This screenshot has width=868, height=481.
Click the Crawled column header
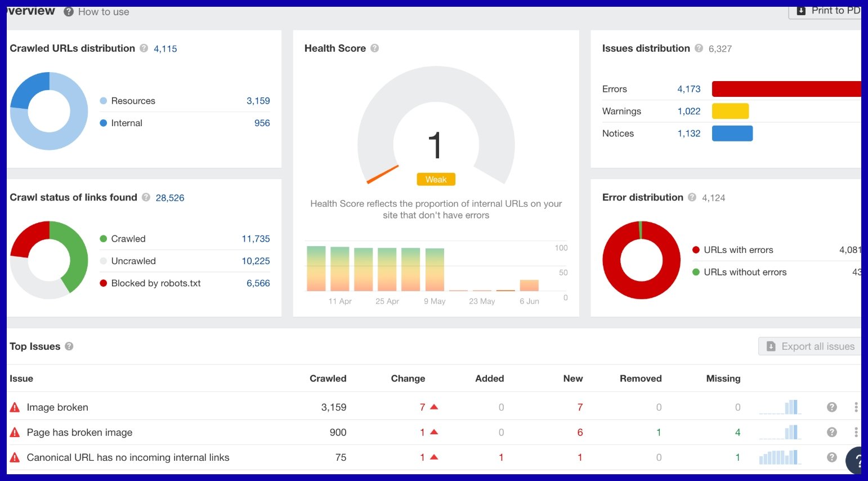[x=328, y=378]
